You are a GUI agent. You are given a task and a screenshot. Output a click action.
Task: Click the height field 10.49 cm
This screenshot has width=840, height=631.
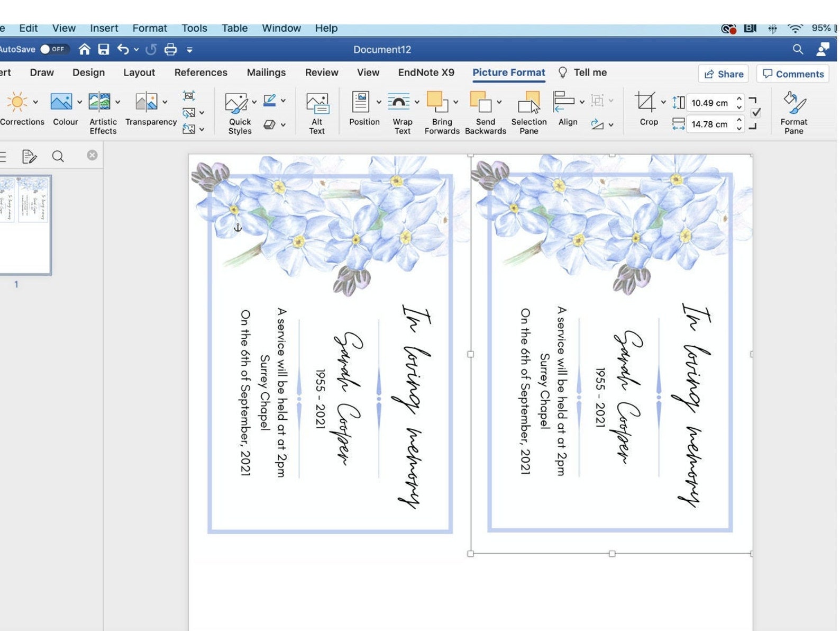[x=709, y=103]
